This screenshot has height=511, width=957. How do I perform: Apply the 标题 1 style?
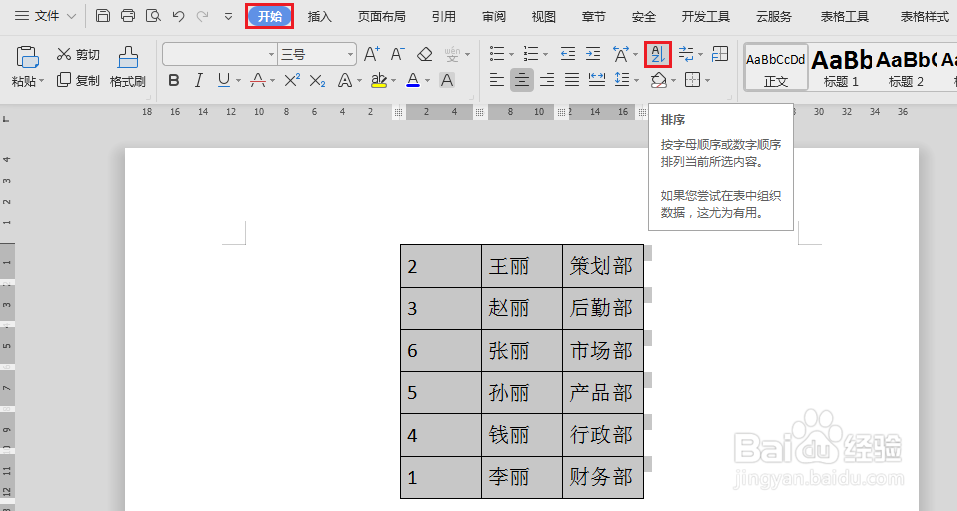tap(841, 67)
